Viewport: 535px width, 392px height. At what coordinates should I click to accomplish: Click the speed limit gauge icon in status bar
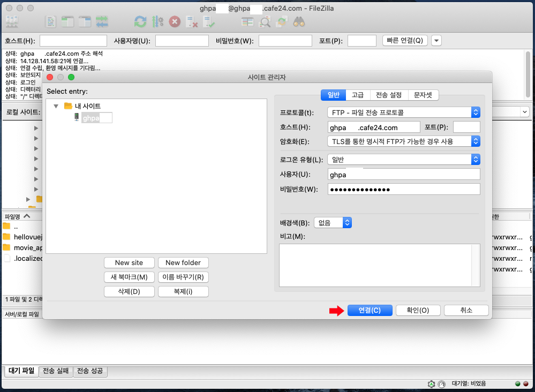(441, 384)
